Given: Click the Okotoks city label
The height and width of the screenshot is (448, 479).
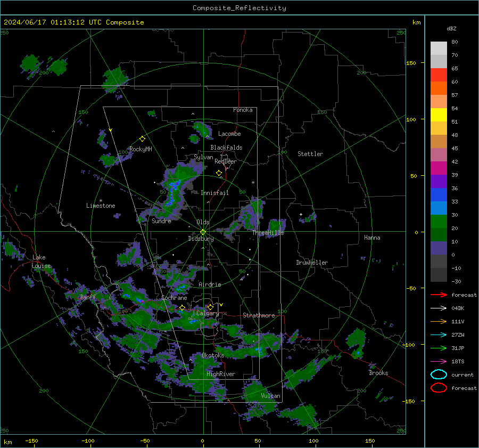Looking at the screenshot, I should point(213,355).
